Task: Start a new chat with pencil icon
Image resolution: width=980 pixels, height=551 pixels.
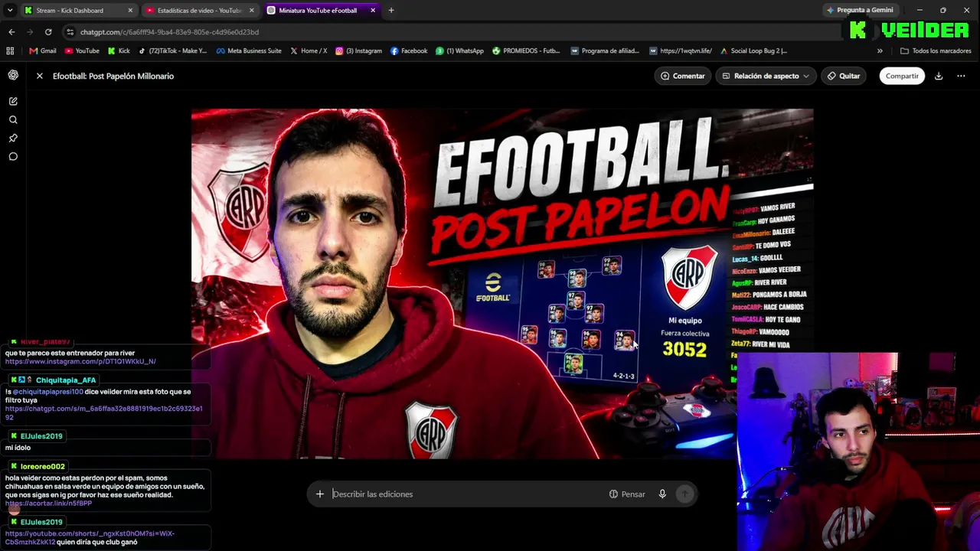Action: [x=13, y=101]
